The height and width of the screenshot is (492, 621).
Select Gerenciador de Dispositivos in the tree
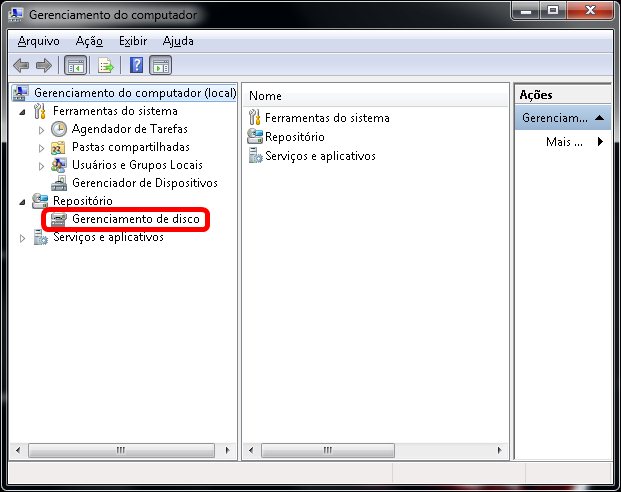(145, 183)
